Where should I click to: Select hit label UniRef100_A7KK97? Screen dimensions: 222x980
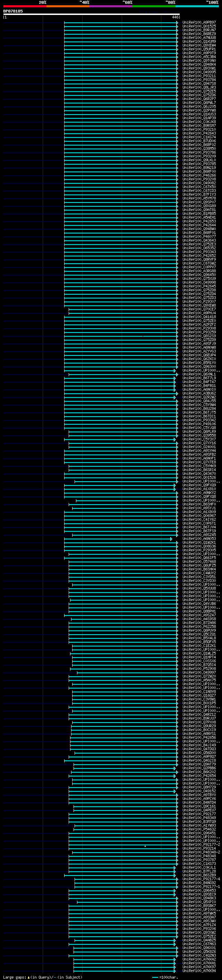click(x=199, y=967)
